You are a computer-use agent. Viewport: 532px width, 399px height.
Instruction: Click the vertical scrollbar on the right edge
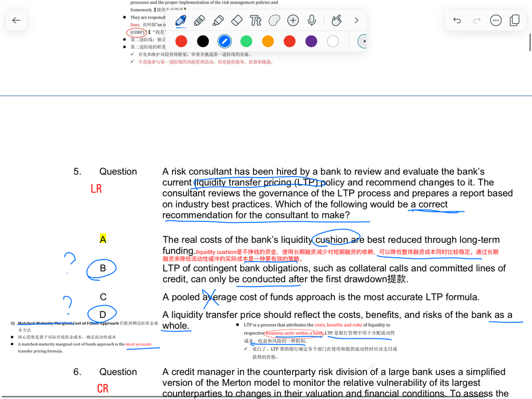coord(530,43)
